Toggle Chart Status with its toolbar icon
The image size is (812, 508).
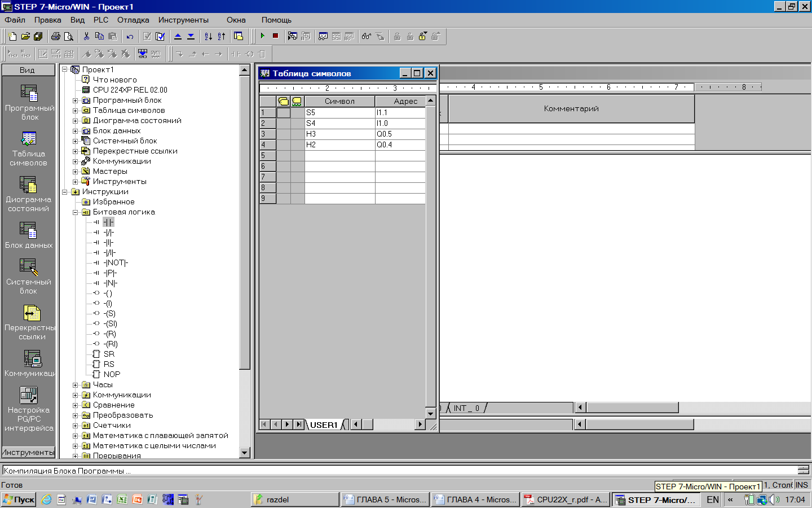click(x=323, y=36)
